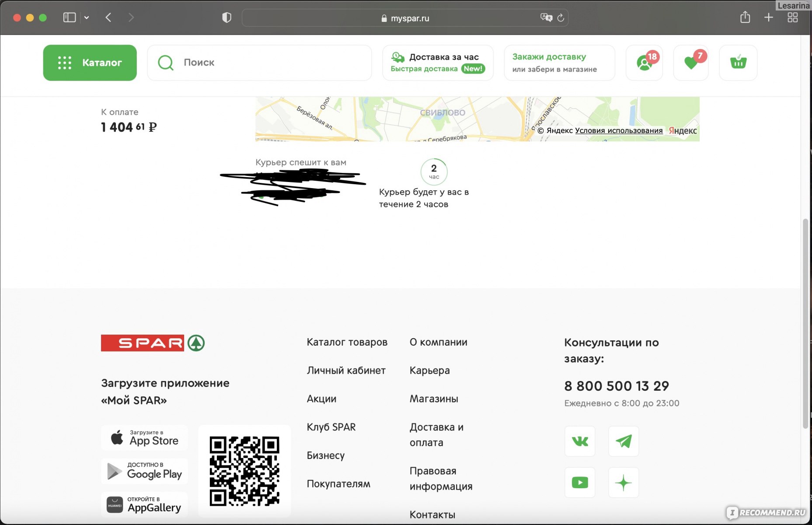This screenshot has width=812, height=525.
Task: Open Магазины footer link
Action: coord(434,399)
